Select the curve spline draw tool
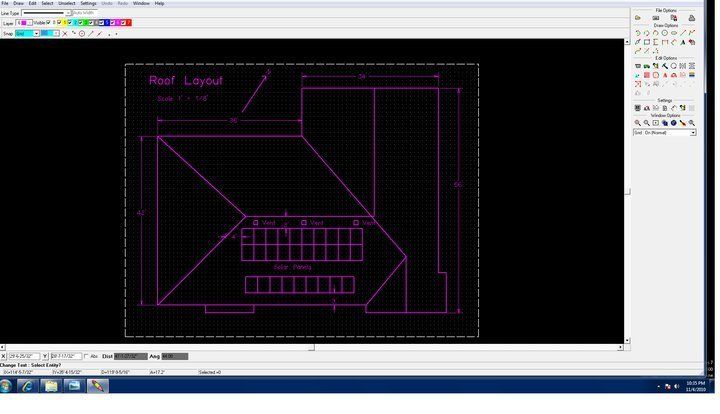The width and height of the screenshot is (720, 414). pos(638,51)
